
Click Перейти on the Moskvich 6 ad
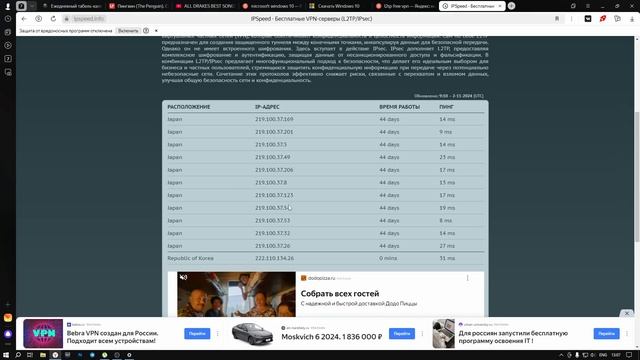point(402,333)
